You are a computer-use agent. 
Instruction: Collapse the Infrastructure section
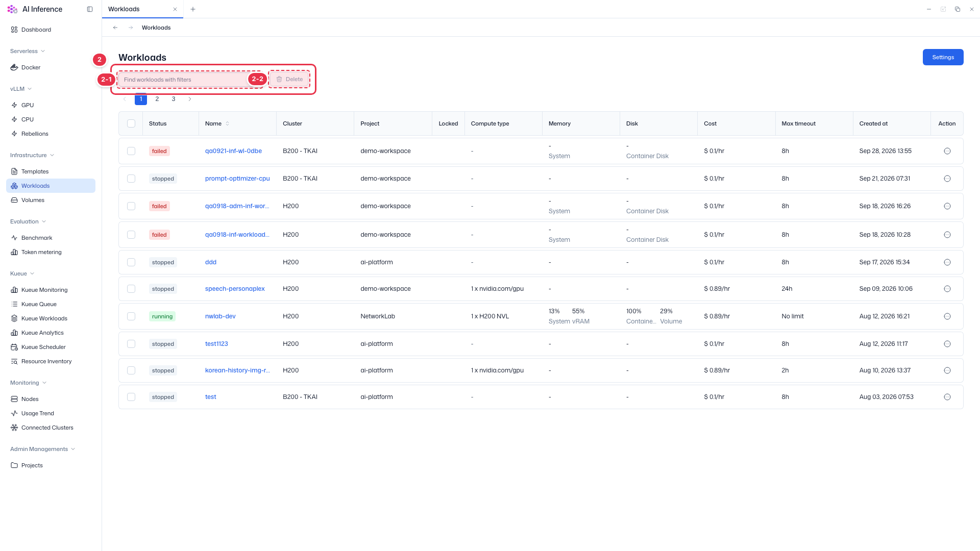tap(32, 155)
